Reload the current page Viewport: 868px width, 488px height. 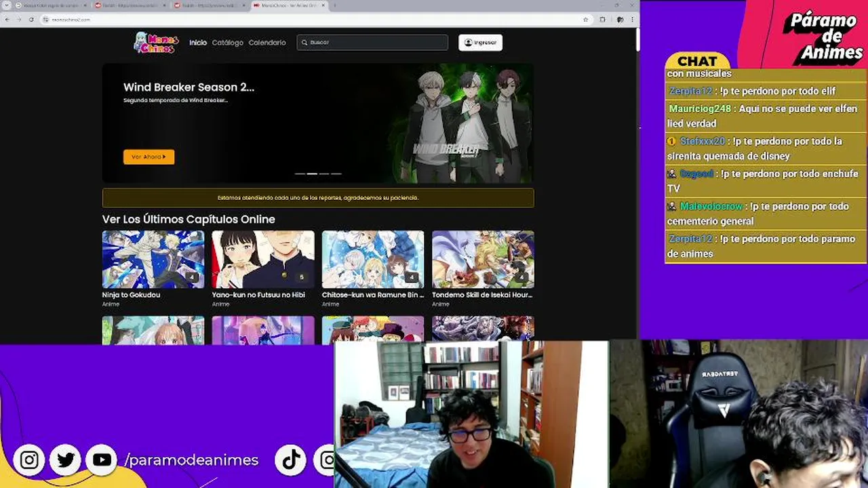click(x=31, y=19)
